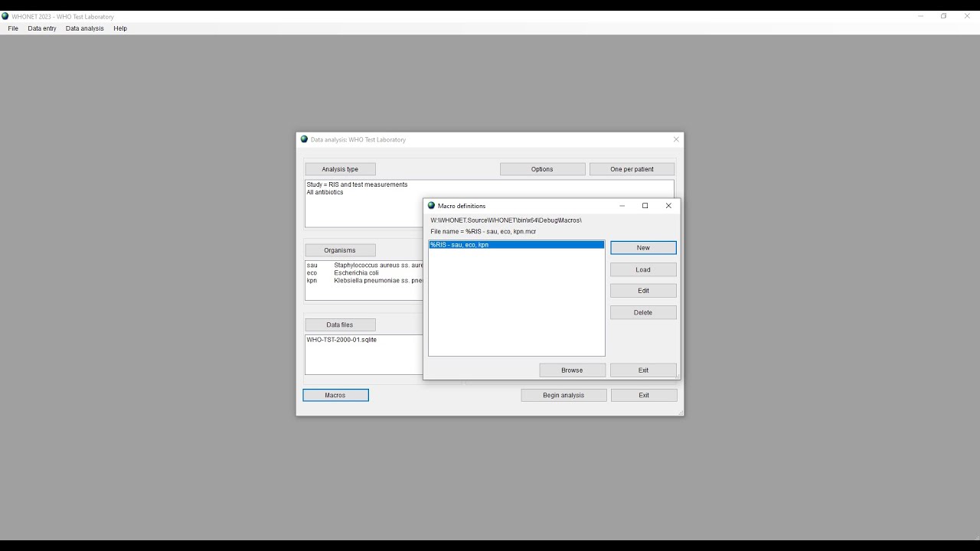Select the '%RIS - sau, eco, kpn' macro
Screen dimensions: 980x551
pyautogui.click(x=517, y=245)
